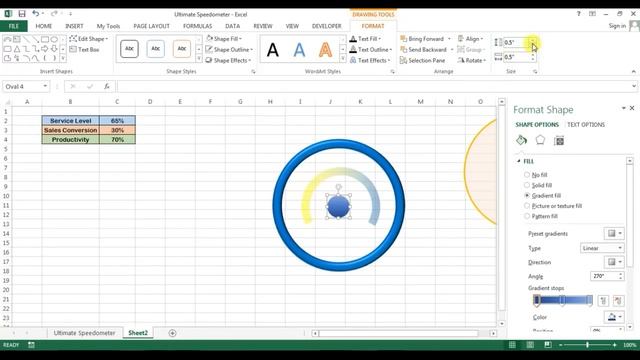This screenshot has height=360, width=640.
Task: Click the Remove gradient stop icon
Action: click(618, 301)
